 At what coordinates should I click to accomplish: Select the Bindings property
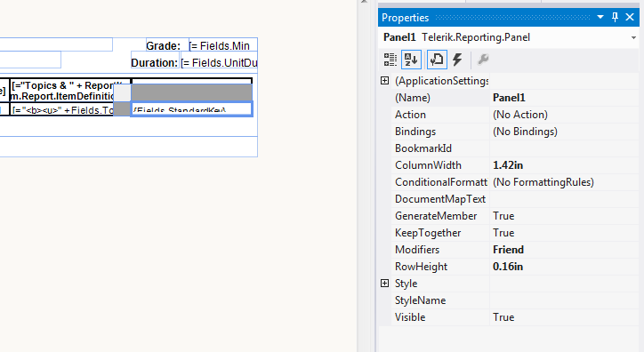pyautogui.click(x=440, y=132)
